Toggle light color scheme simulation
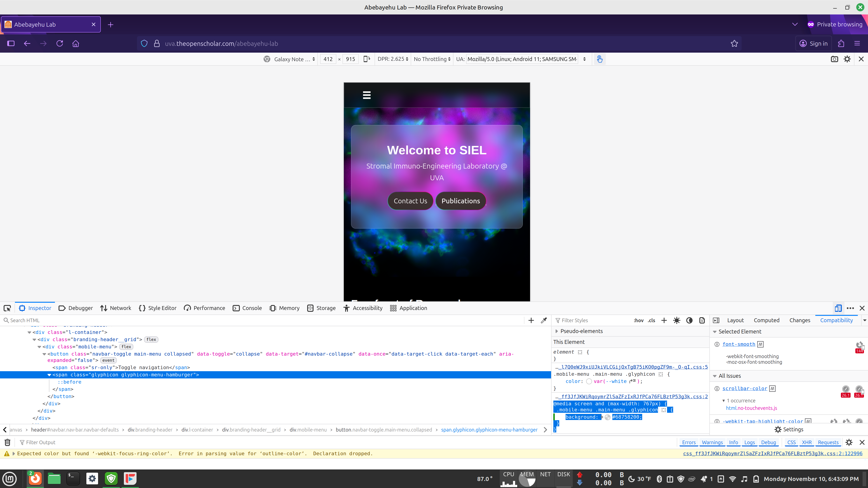The image size is (868, 488). [x=676, y=320]
